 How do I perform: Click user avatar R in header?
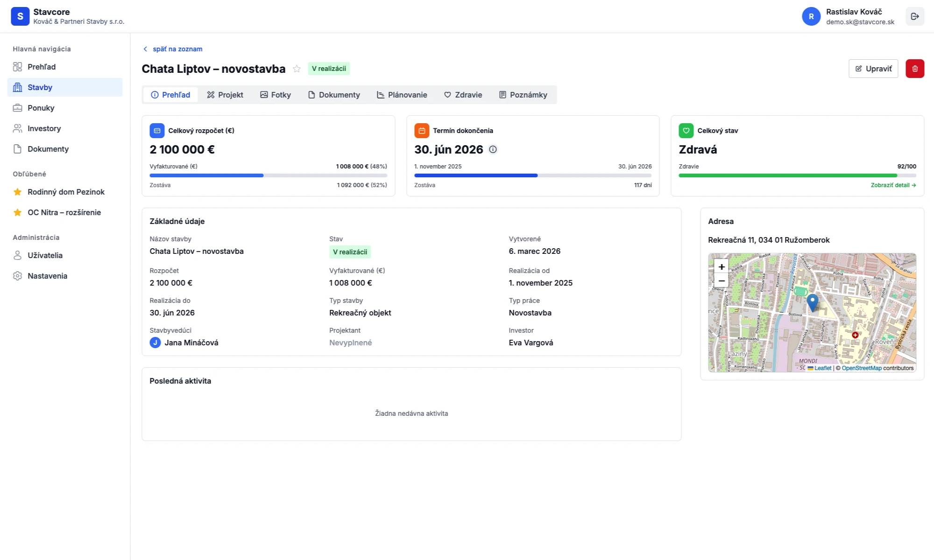click(x=811, y=16)
